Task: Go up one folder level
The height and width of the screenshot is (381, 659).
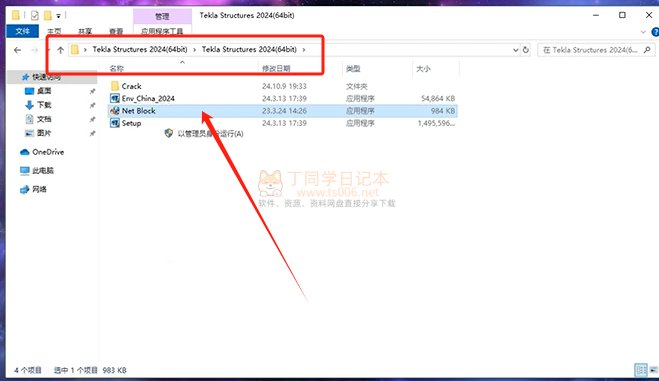Action: 61,50
